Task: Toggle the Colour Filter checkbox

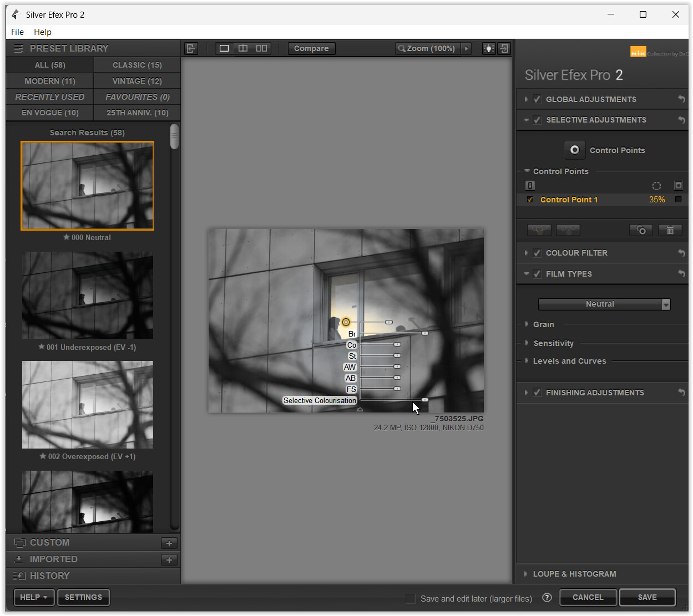Action: (x=537, y=253)
